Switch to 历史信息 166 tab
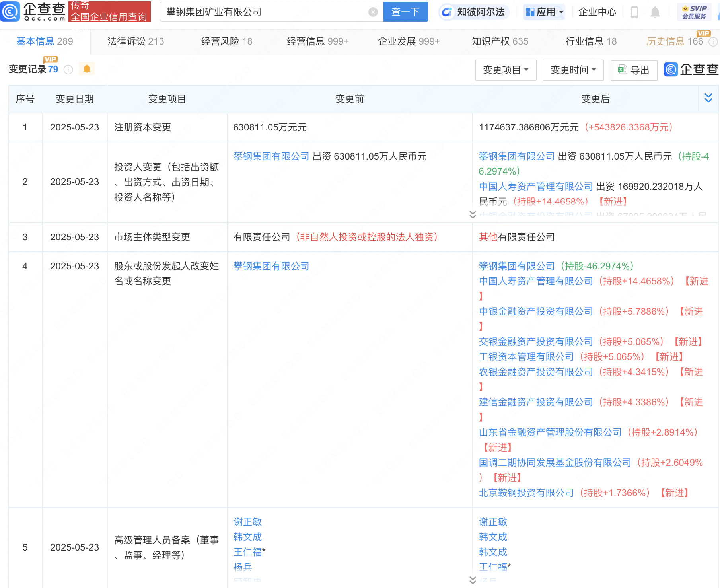Screen dimensions: 720x588 pos(675,41)
